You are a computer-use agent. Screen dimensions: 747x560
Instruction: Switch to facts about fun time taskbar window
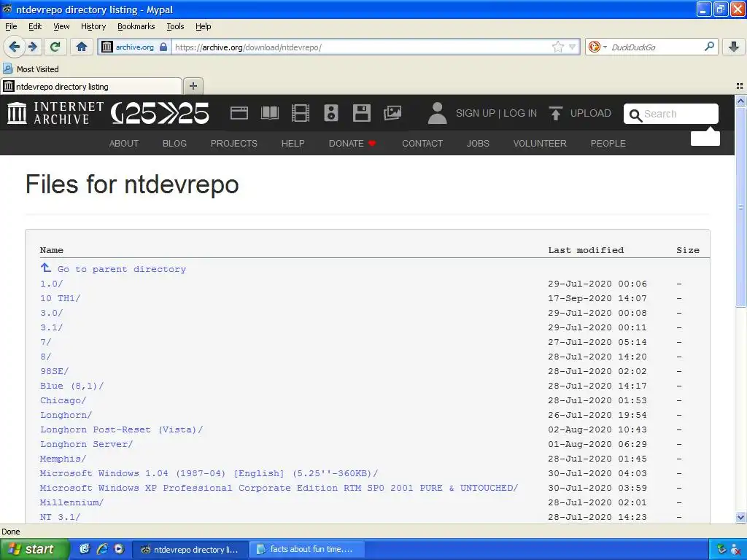(307, 549)
